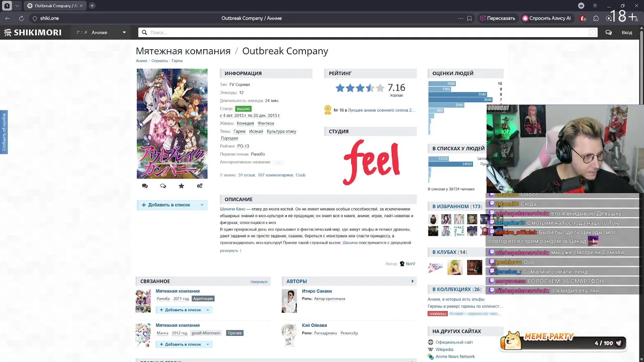The height and width of the screenshot is (362, 644).
Task: Open the browser hamburger menu in the title bar
Action: tap(595, 6)
